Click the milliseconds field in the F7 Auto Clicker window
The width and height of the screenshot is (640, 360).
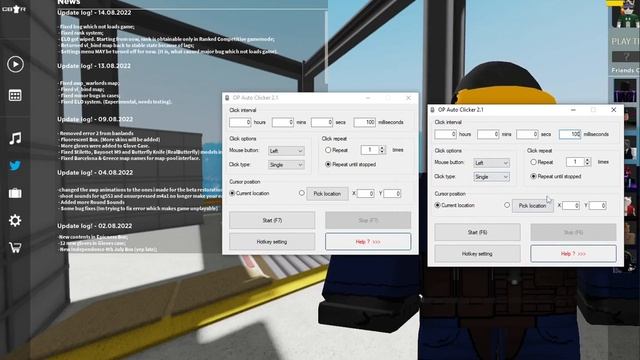coord(364,122)
